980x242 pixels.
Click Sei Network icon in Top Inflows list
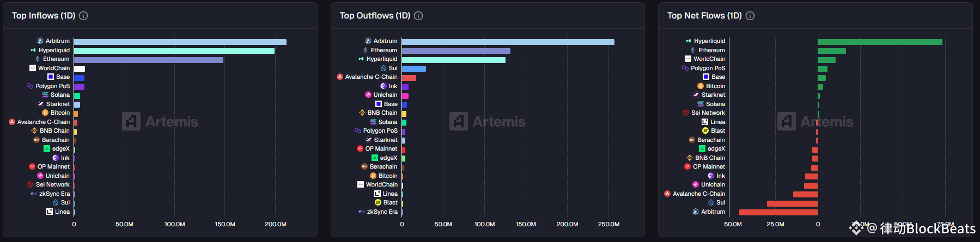pos(31,184)
